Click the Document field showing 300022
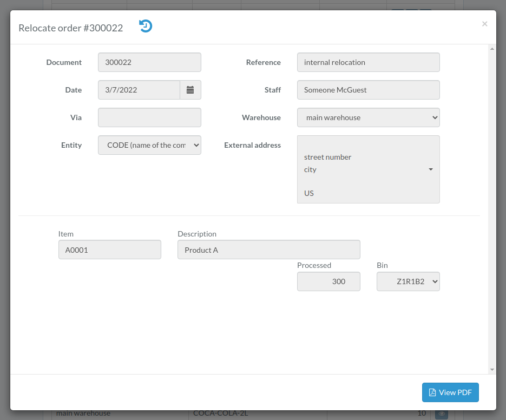Image resolution: width=506 pixels, height=420 pixels. pyautogui.click(x=149, y=62)
